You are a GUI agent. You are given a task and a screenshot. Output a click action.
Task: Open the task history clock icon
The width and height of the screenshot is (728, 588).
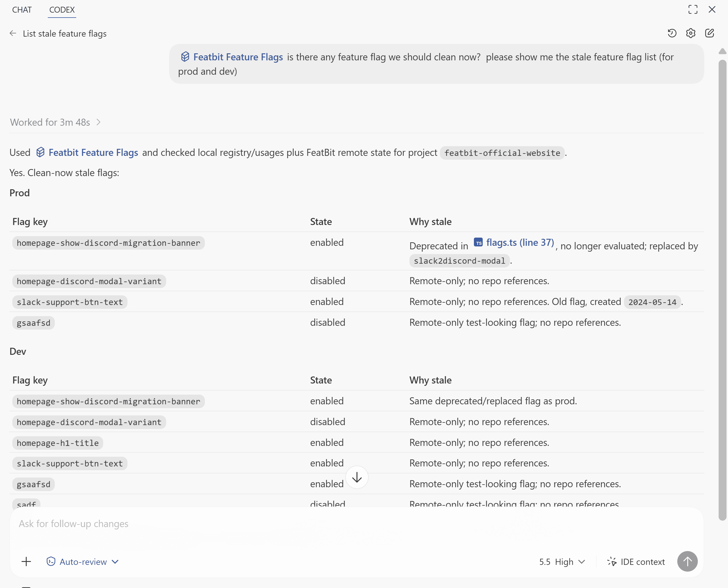tap(672, 33)
